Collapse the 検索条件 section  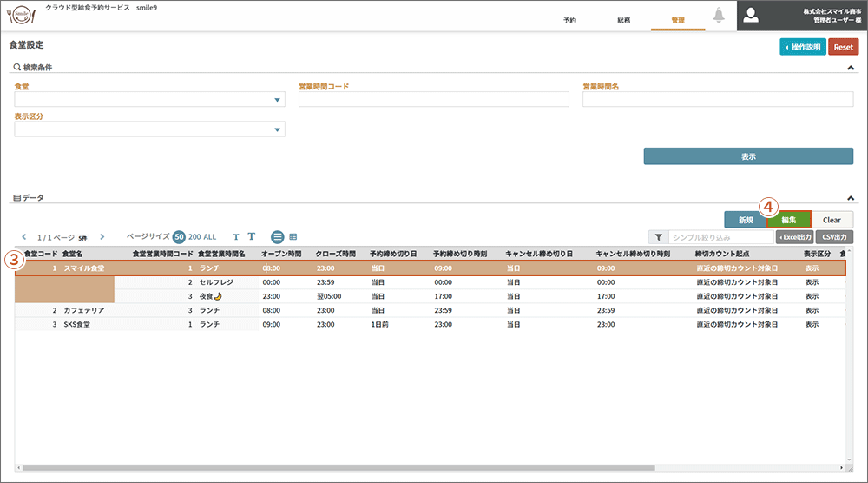[851, 67]
